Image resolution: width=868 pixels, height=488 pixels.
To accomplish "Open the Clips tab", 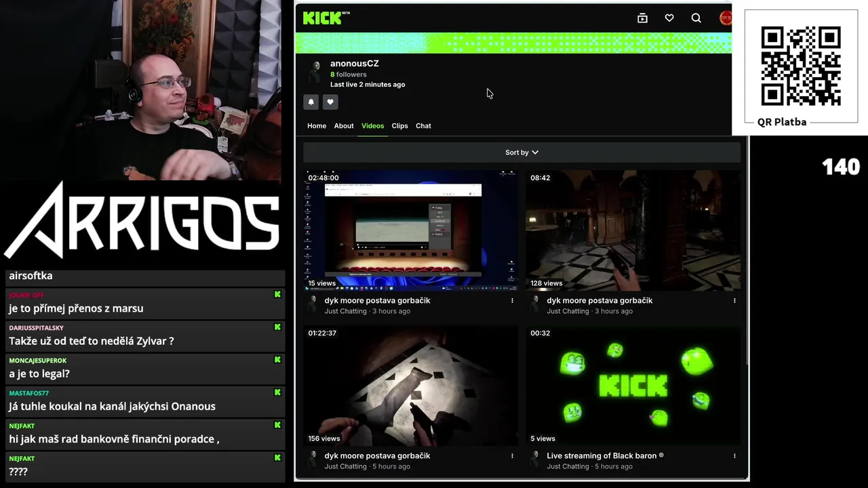I will coord(399,125).
